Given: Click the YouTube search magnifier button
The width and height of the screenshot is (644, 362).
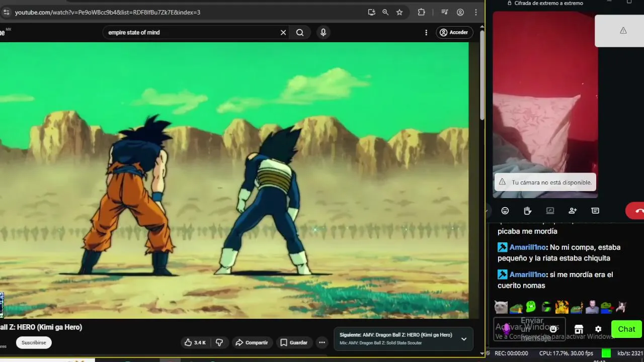Looking at the screenshot, I should [300, 32].
